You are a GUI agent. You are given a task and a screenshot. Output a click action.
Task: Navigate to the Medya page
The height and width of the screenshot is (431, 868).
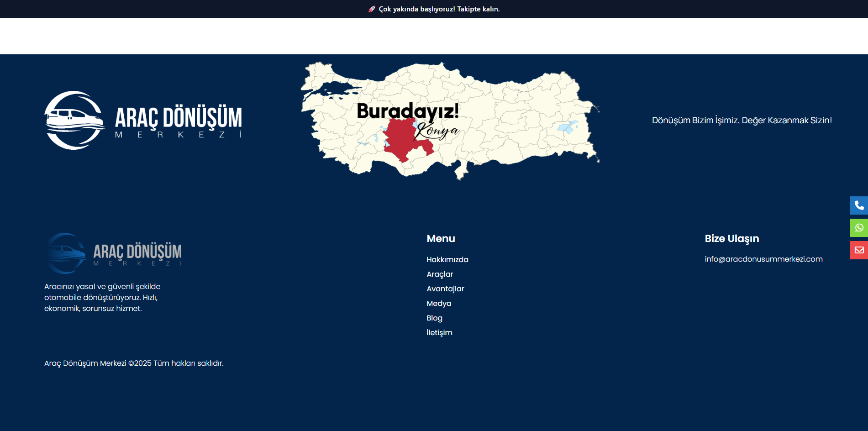click(439, 303)
